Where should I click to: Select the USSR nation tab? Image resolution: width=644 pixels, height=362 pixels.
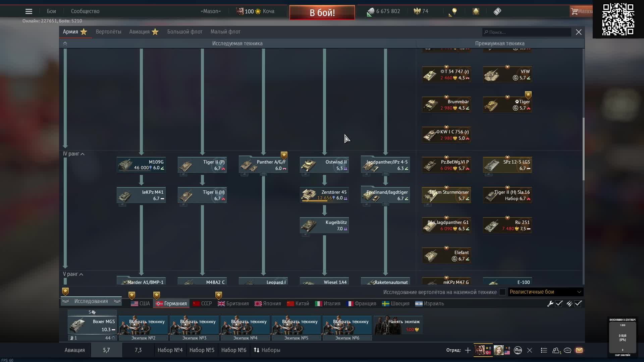click(x=203, y=304)
